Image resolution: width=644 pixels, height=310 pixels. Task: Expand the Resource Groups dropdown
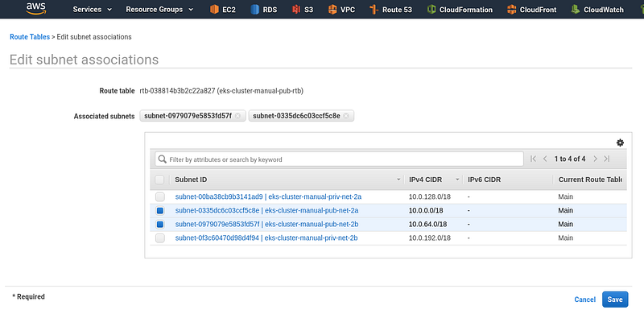159,10
